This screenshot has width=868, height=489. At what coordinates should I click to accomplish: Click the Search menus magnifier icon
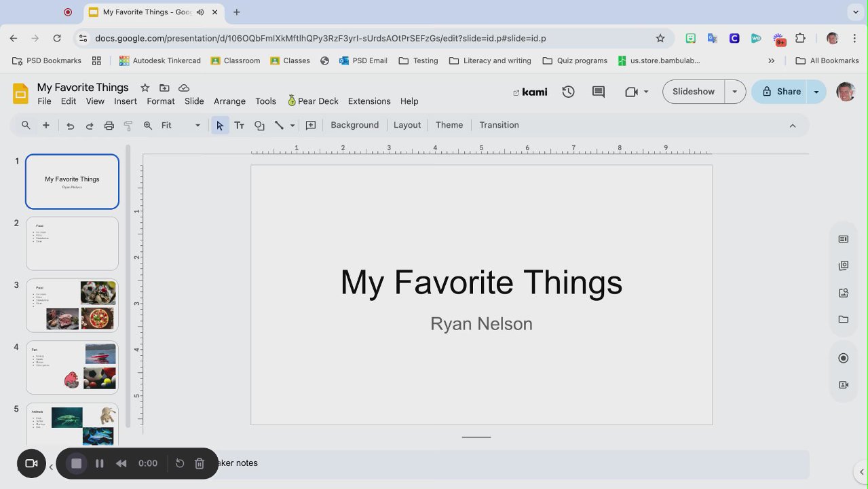[x=26, y=125]
